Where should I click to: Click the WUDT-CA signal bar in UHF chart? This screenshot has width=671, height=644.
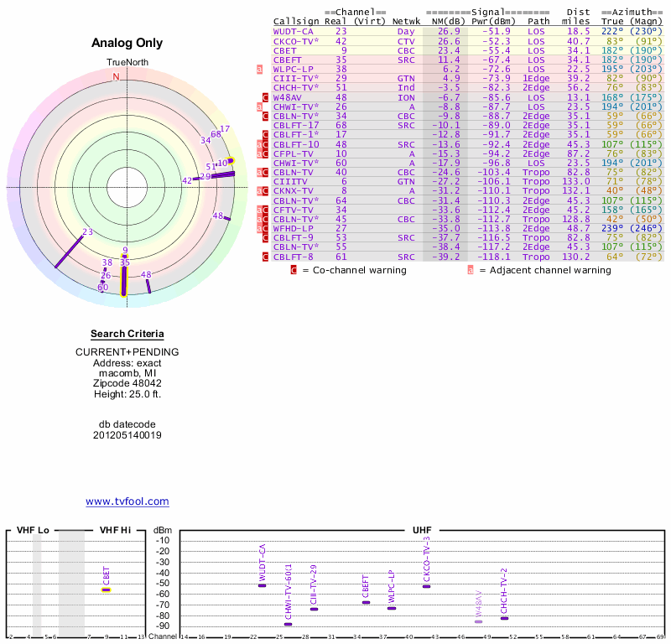[x=263, y=585]
